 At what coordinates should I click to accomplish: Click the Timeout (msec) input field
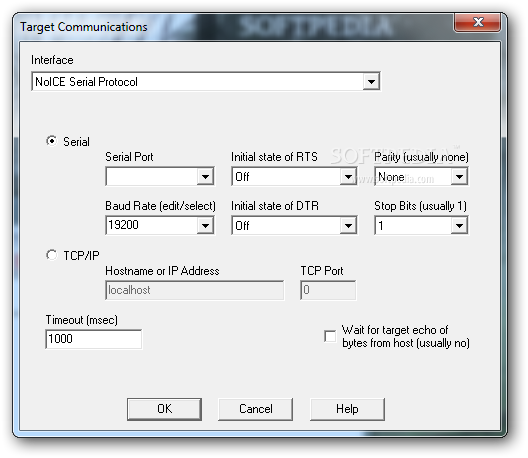point(94,339)
